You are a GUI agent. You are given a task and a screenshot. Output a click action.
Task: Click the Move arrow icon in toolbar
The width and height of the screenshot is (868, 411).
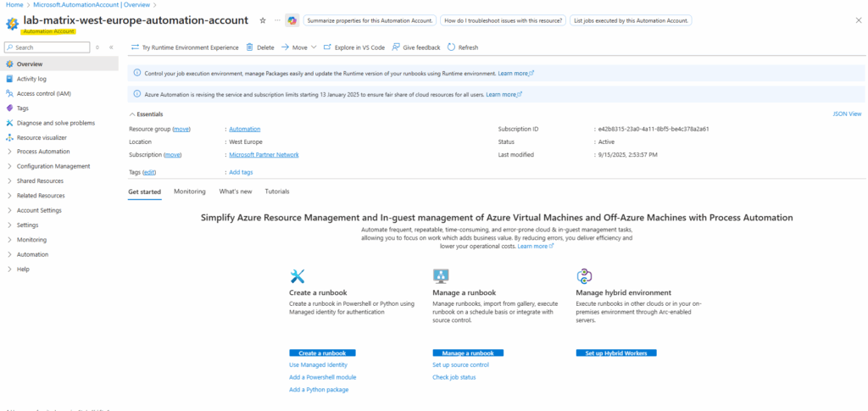[285, 47]
